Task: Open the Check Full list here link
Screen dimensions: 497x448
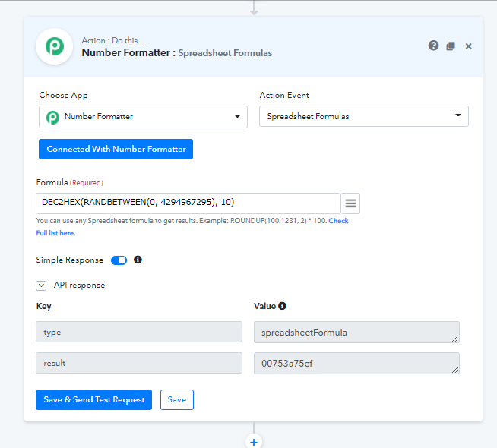Action: (55, 233)
